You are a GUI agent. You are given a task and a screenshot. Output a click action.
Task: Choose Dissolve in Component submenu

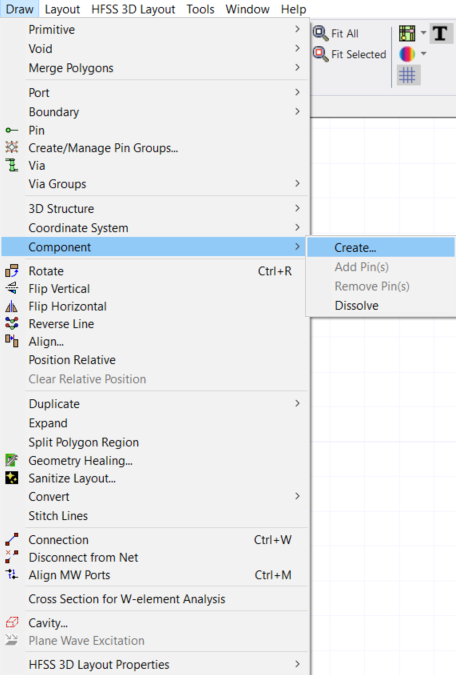(x=381, y=306)
